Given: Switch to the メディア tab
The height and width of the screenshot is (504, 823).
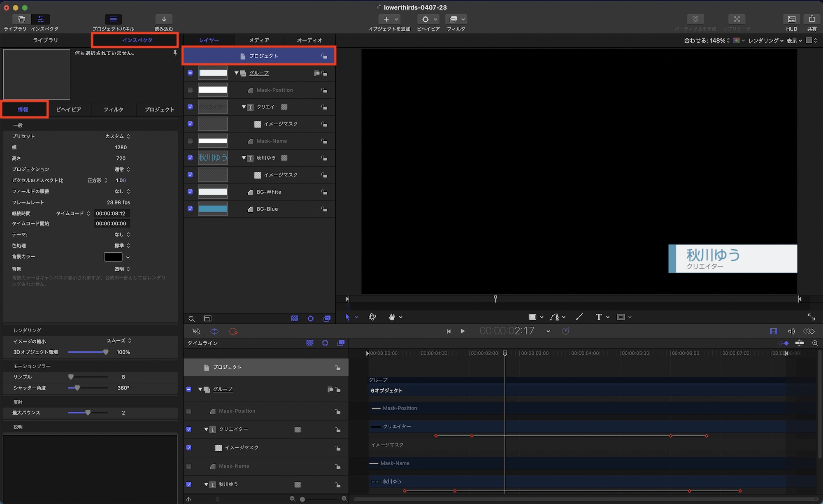Looking at the screenshot, I should [259, 40].
